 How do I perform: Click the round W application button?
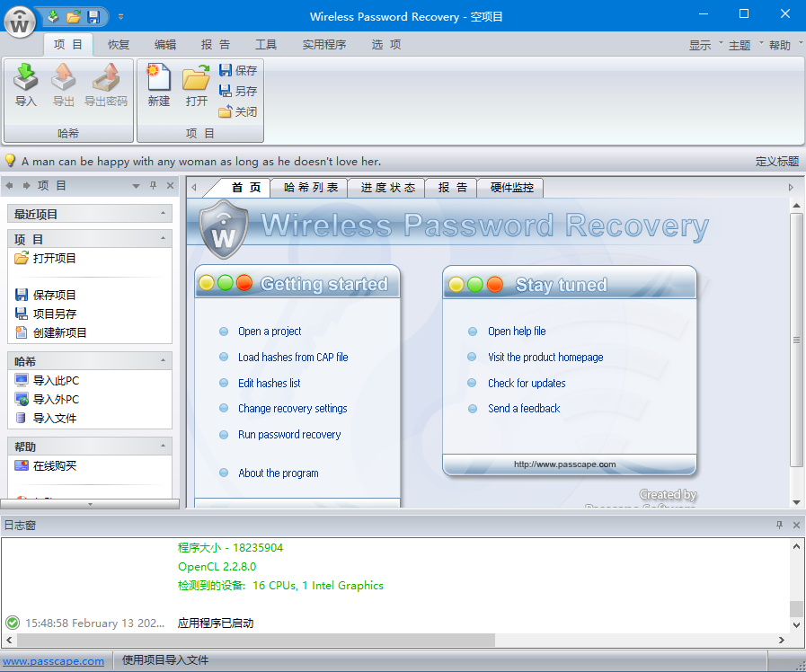pyautogui.click(x=20, y=22)
